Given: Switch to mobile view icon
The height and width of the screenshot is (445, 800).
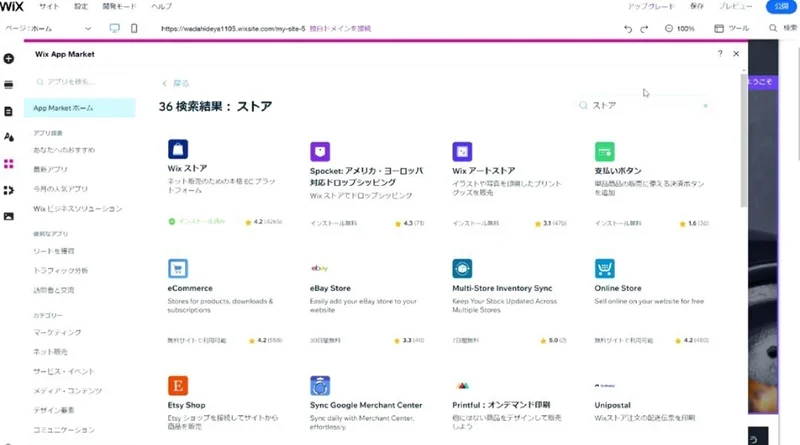Looking at the screenshot, I should pyautogui.click(x=134, y=29).
